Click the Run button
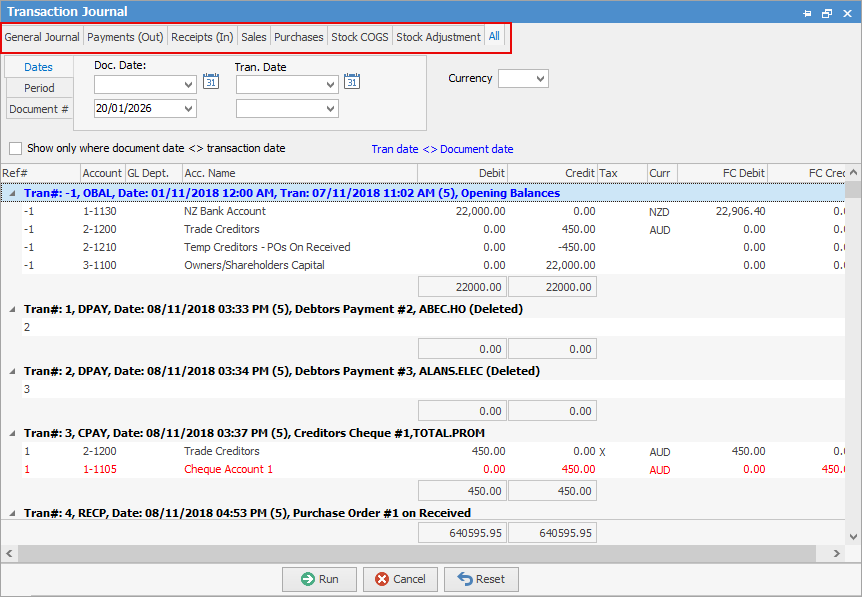 (319, 579)
